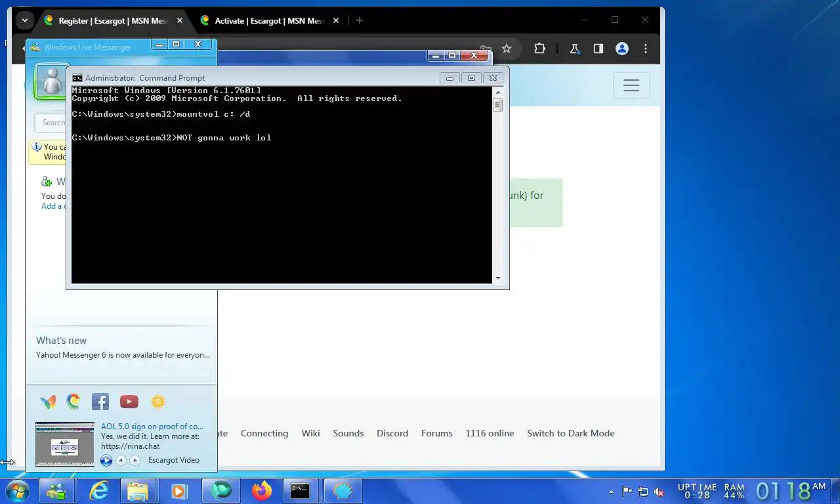Go to next Escargot video
840x504 pixels.
click(135, 460)
